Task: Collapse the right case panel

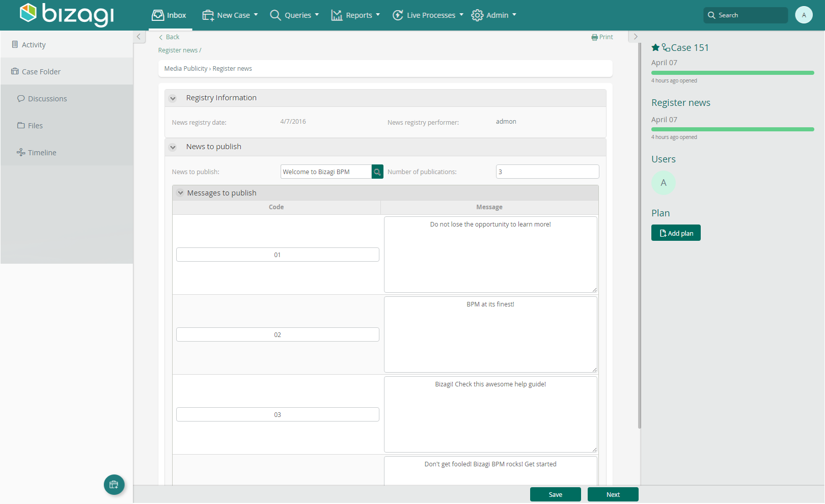Action: 635,37
